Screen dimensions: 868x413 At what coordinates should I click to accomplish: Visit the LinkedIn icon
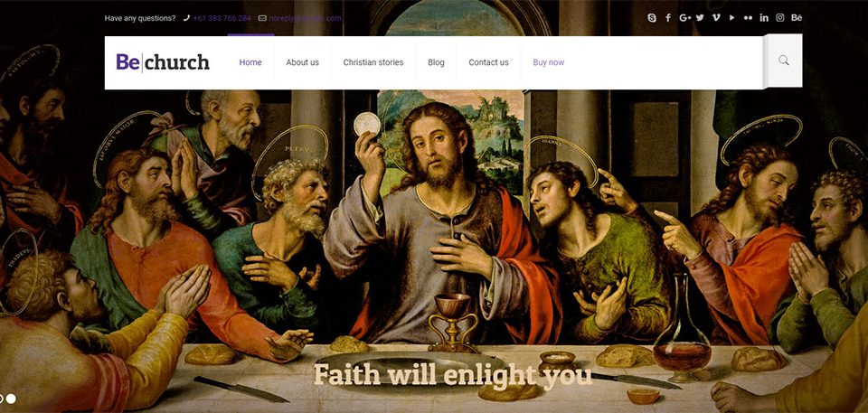[x=764, y=18]
